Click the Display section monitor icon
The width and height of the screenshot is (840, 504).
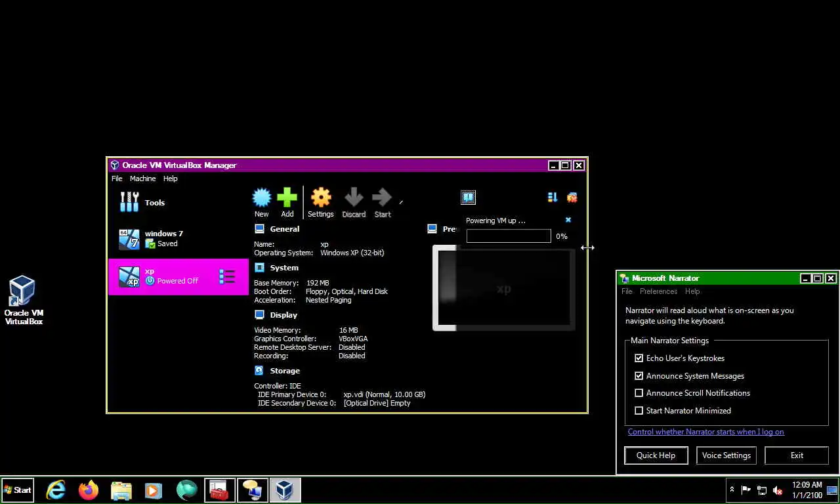tap(259, 315)
